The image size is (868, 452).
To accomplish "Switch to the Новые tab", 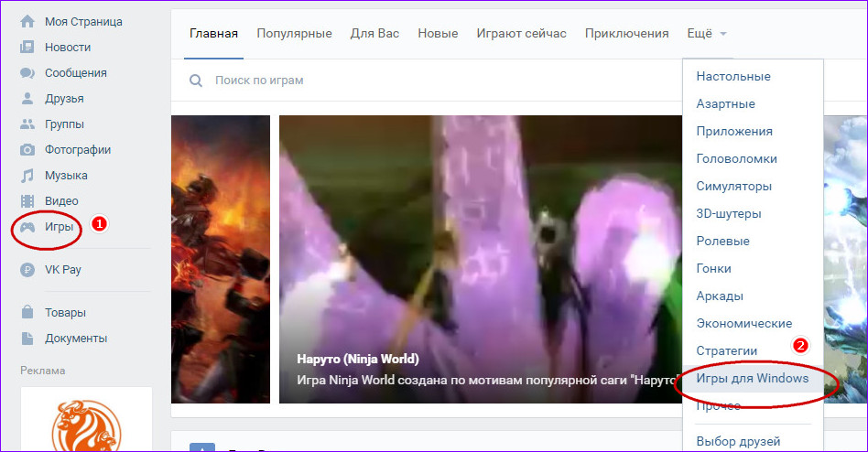I will coord(438,34).
